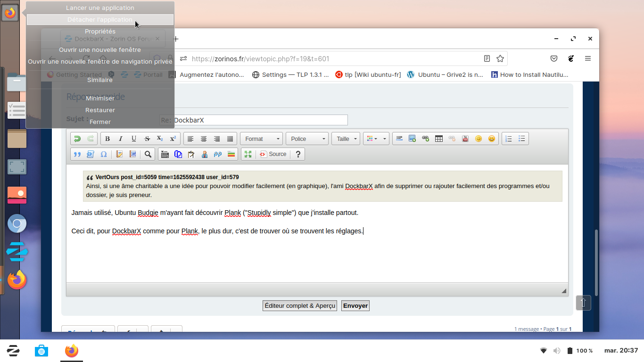644x362 pixels.
Task: Maximize the editor area
Action: 248,154
